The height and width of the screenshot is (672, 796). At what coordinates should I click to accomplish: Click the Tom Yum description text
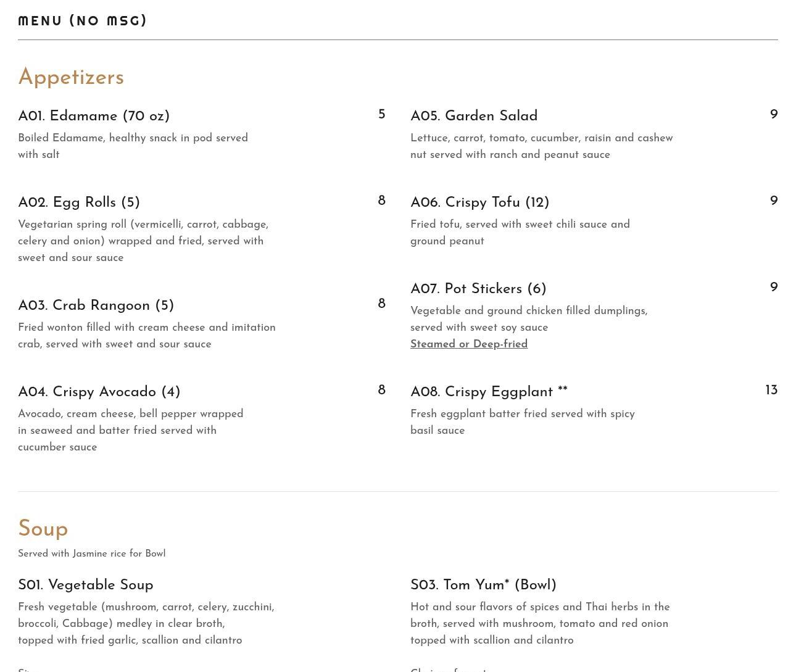tap(540, 624)
